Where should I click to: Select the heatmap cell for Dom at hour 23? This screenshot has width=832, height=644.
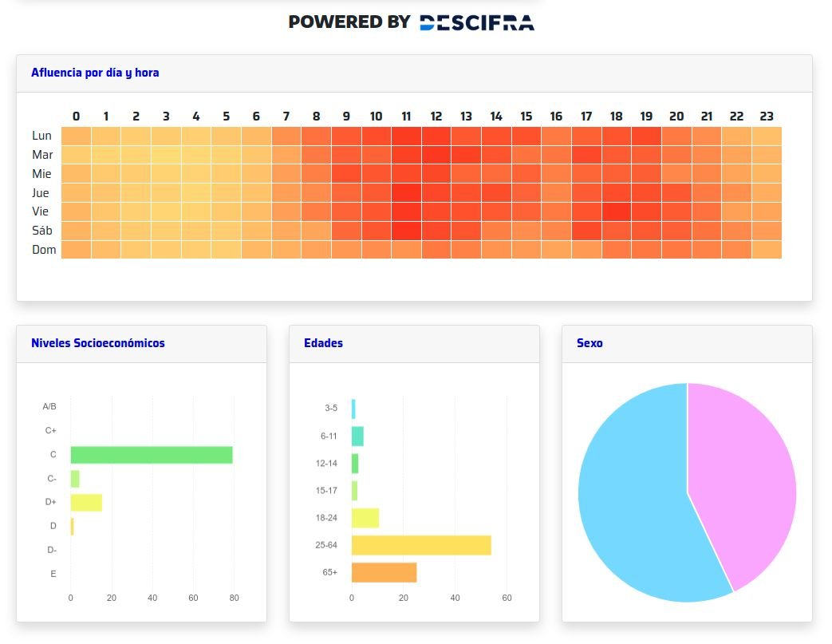click(x=767, y=250)
